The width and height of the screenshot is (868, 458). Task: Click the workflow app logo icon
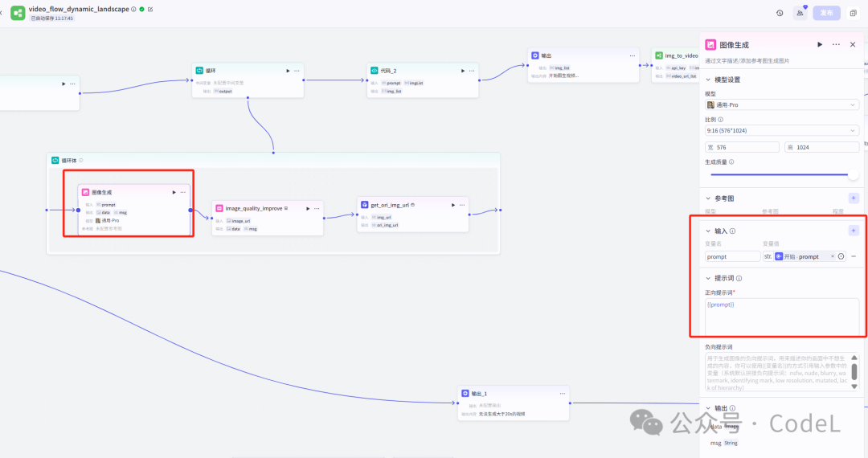tap(18, 13)
